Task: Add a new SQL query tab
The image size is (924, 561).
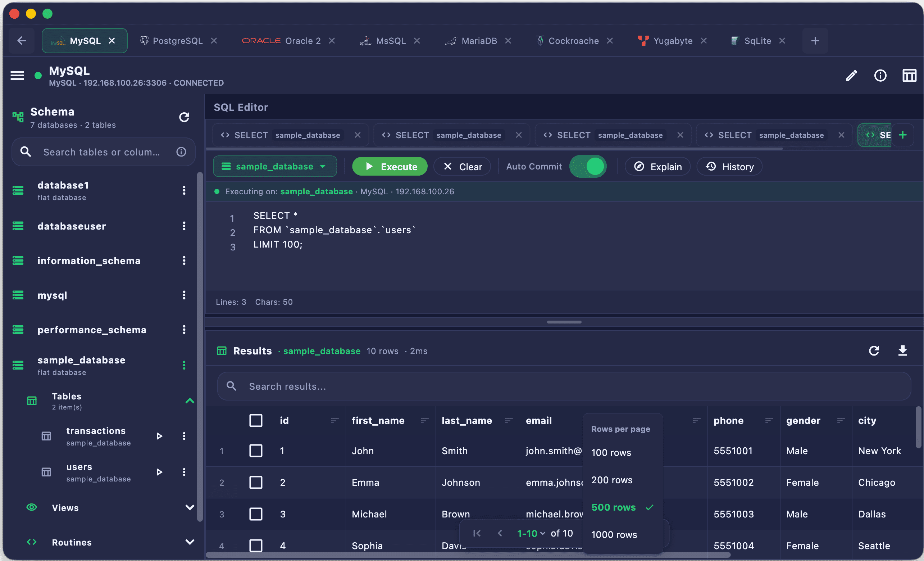Action: (x=903, y=135)
